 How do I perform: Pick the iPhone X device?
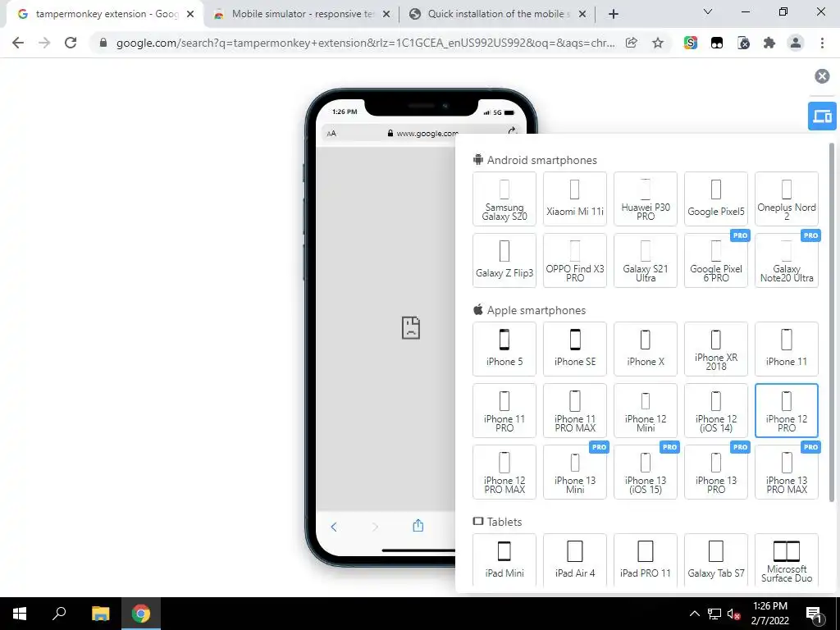646,349
